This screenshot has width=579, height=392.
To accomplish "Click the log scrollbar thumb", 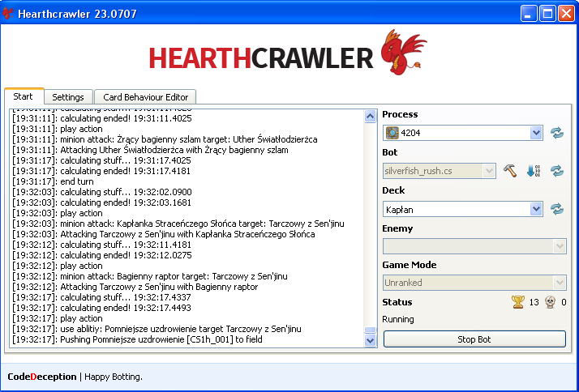I will click(x=370, y=330).
